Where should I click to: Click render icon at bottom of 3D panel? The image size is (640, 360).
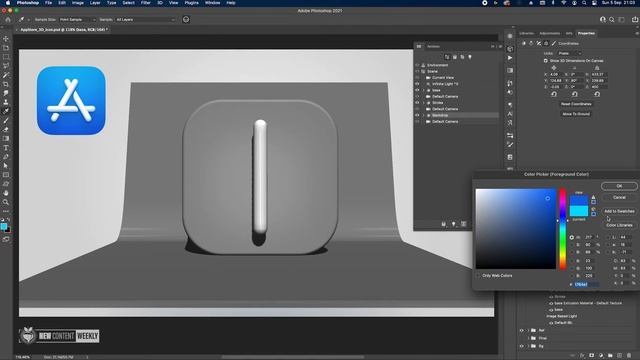(464, 224)
